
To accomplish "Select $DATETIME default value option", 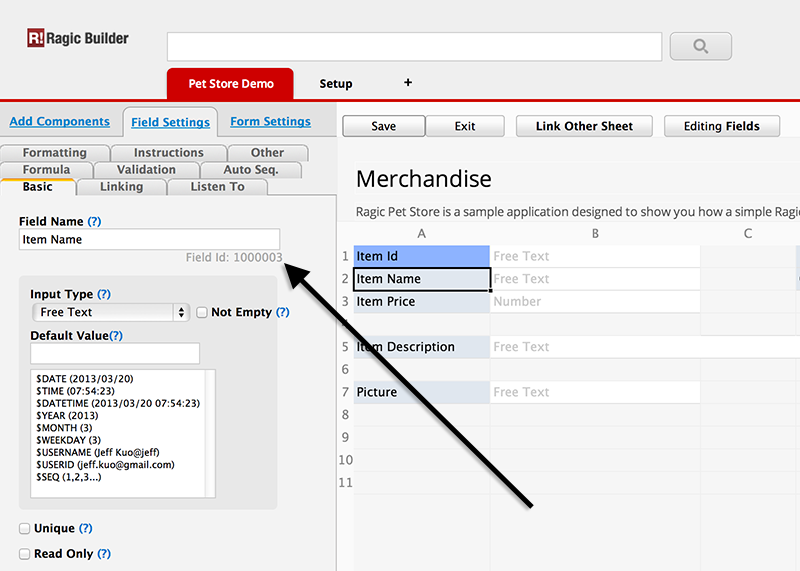I will [118, 403].
